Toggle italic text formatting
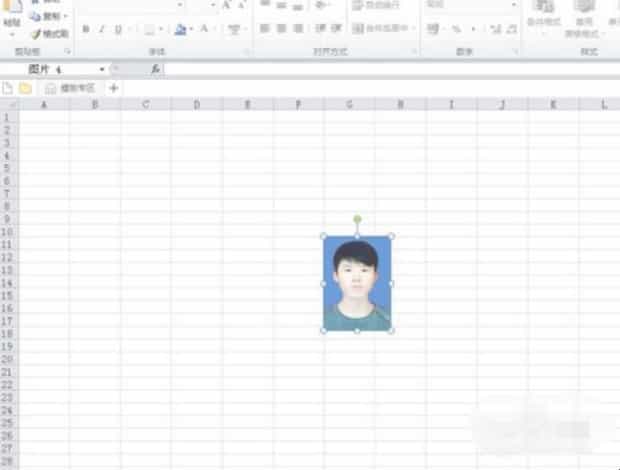 102,29
